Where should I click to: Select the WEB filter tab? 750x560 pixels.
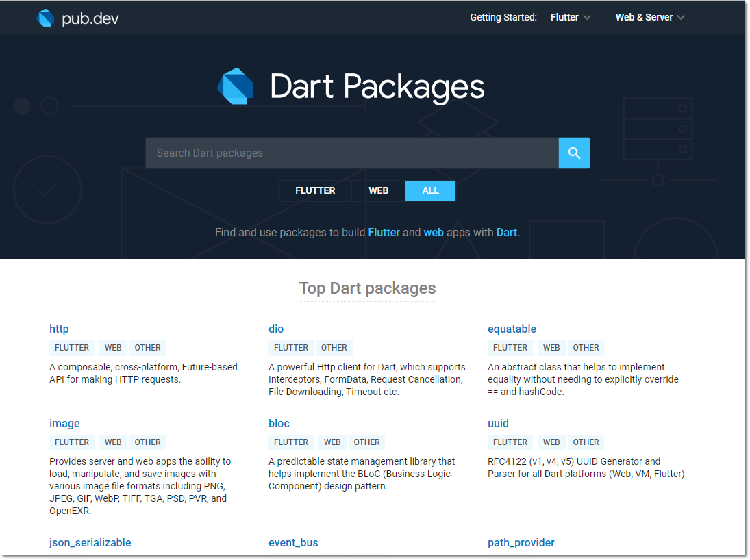[378, 191]
